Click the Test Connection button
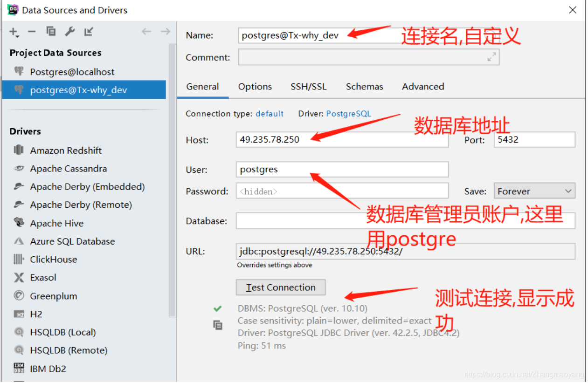This screenshot has width=588, height=383. pos(280,287)
